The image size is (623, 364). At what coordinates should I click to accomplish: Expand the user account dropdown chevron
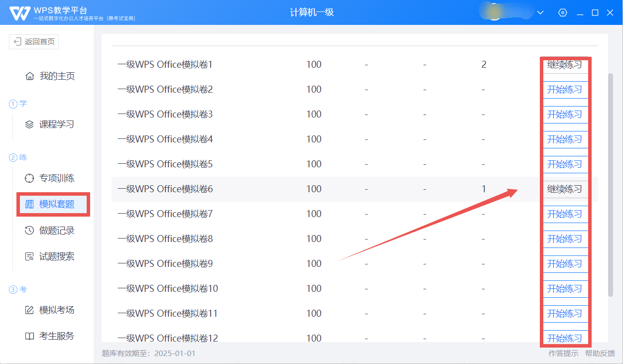coord(540,12)
